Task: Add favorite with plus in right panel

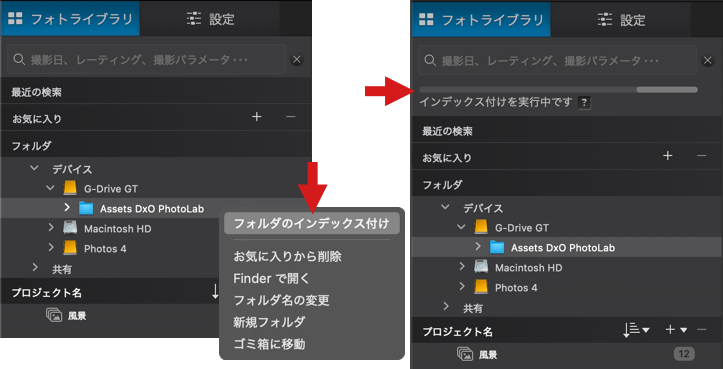Action: coord(668,156)
